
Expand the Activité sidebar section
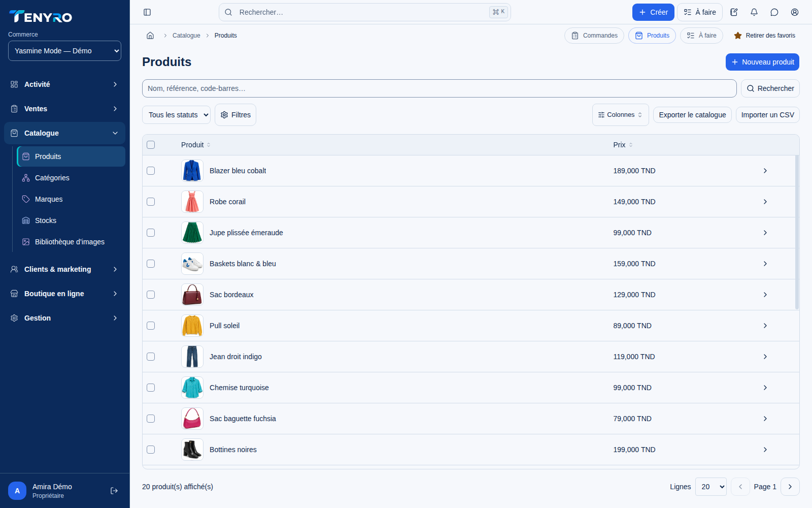(x=64, y=84)
